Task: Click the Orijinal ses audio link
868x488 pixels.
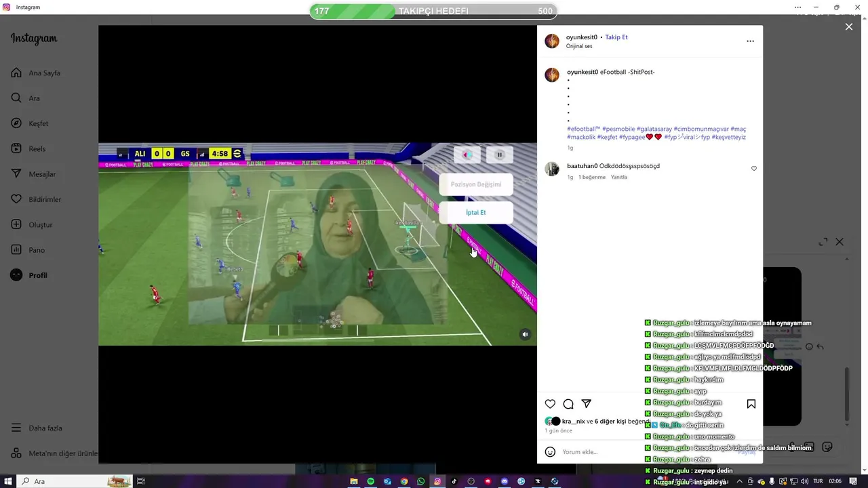Action: 579,46
